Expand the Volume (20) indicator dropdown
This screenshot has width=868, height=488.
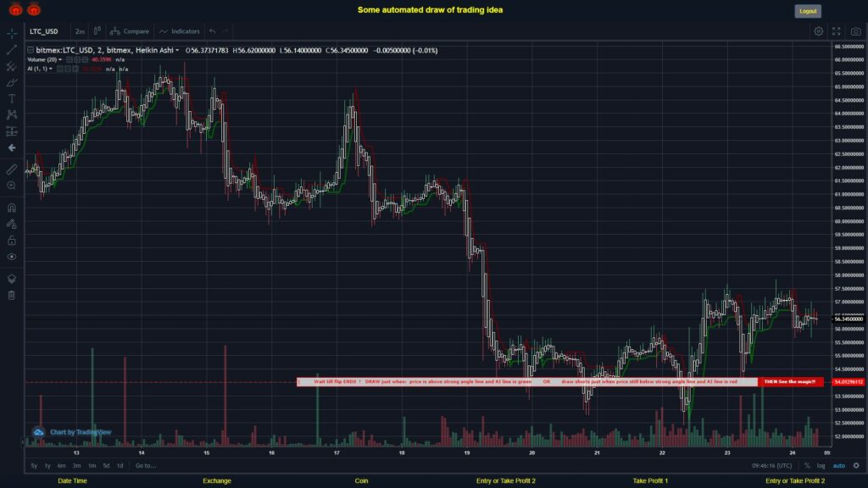coord(60,60)
